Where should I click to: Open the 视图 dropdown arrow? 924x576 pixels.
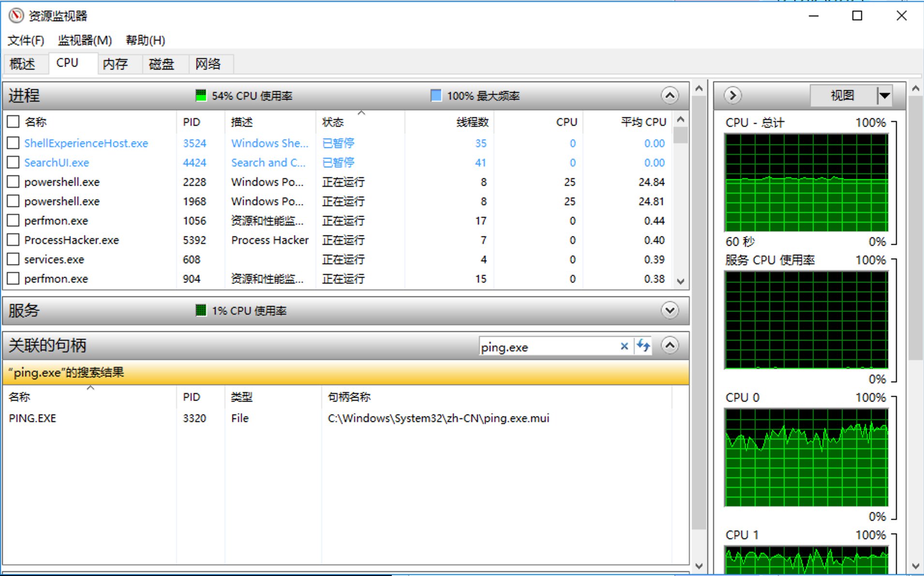[x=884, y=95]
